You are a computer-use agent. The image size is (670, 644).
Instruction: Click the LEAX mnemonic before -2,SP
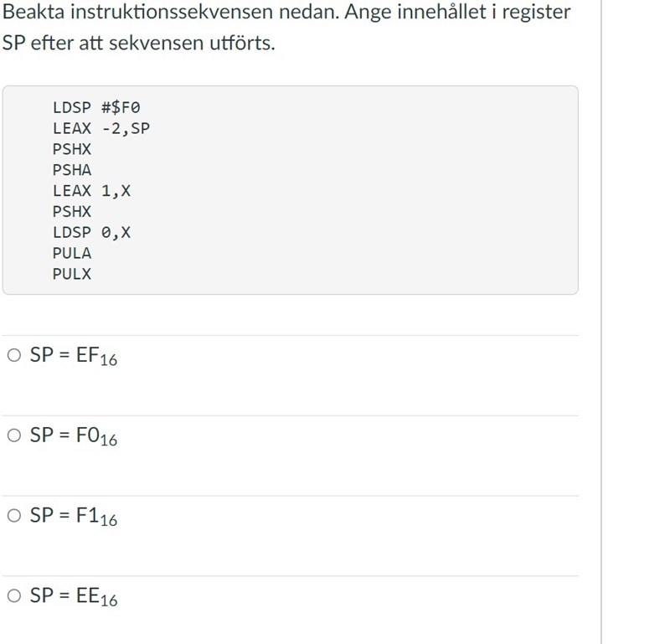pos(72,128)
